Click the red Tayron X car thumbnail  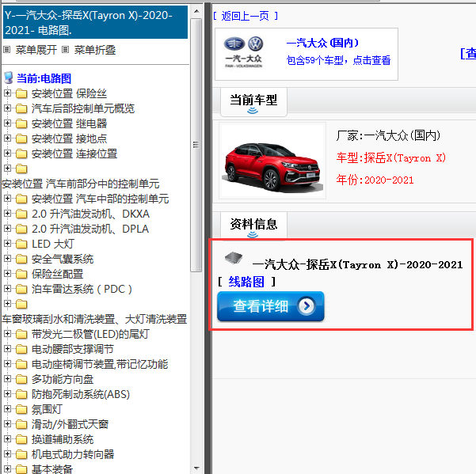[x=272, y=161]
